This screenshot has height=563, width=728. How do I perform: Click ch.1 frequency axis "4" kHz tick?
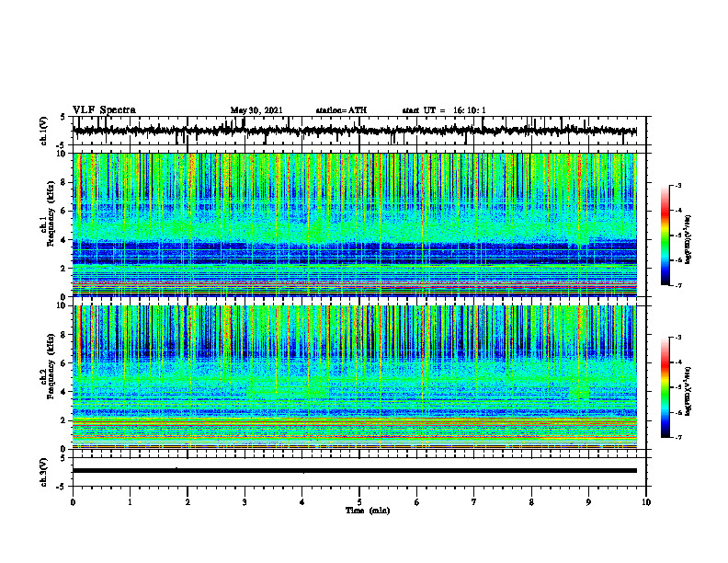pyautogui.click(x=65, y=240)
